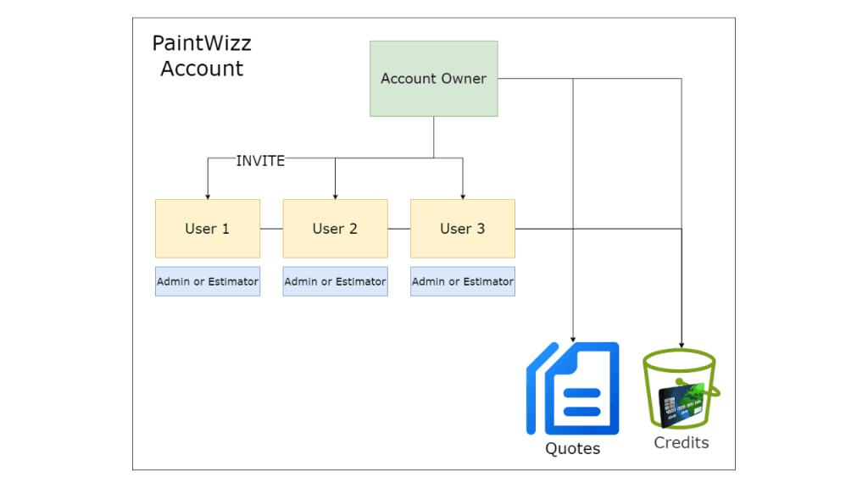
Task: Toggle the Admin or Estimator role under User 2
Action: click(335, 280)
